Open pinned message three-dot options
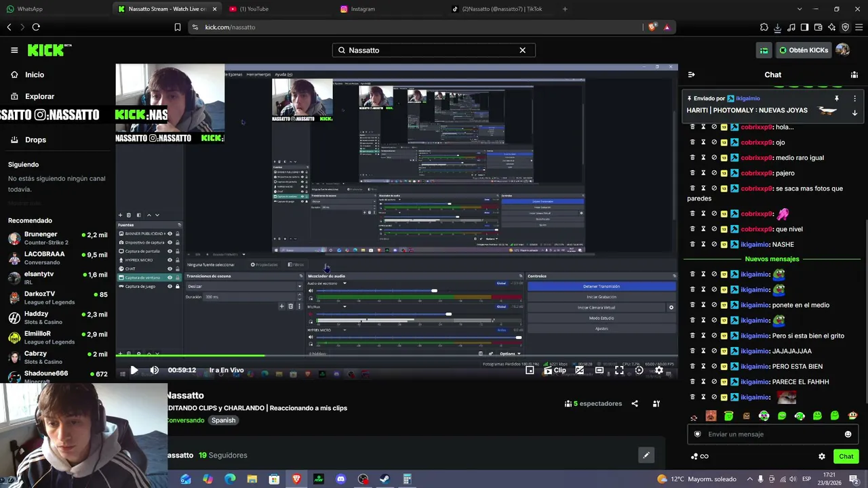This screenshot has width=868, height=488. coord(854,98)
